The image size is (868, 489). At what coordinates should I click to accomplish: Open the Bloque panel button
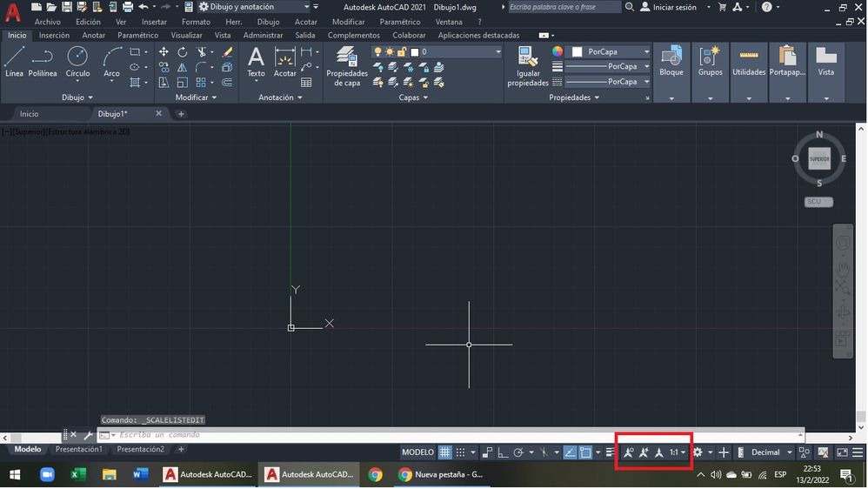coord(671,72)
